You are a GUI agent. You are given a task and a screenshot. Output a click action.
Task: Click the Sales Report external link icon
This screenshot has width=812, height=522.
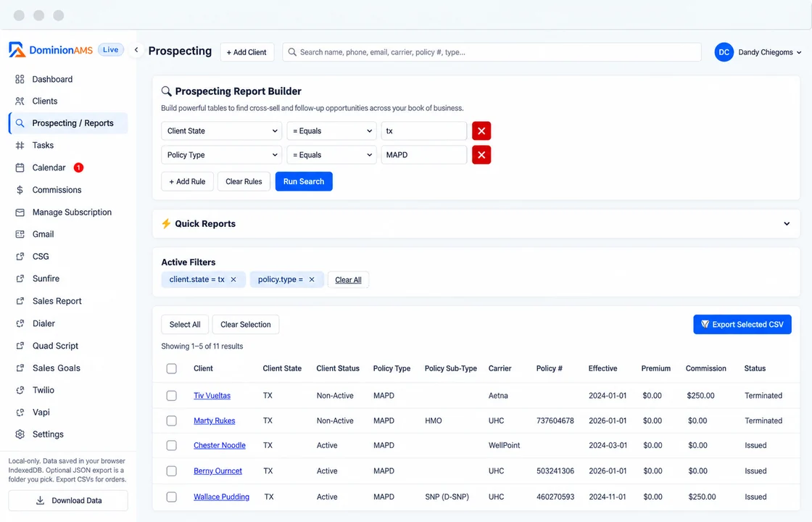click(x=20, y=301)
